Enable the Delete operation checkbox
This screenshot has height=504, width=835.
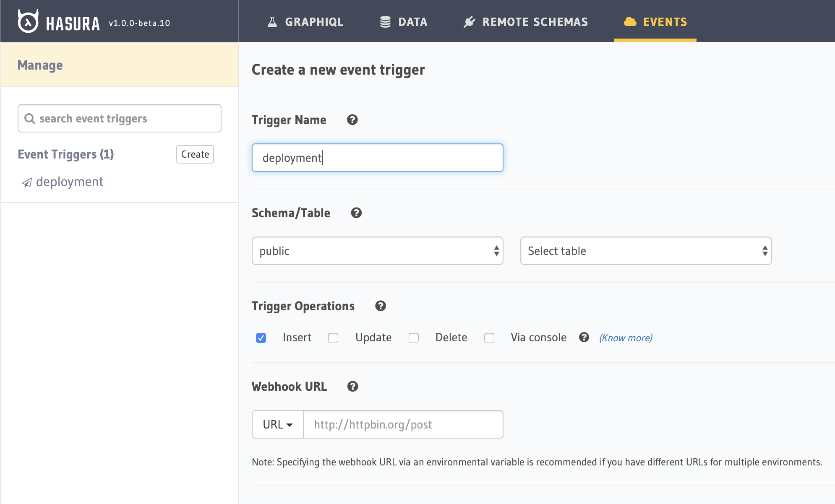[414, 338]
